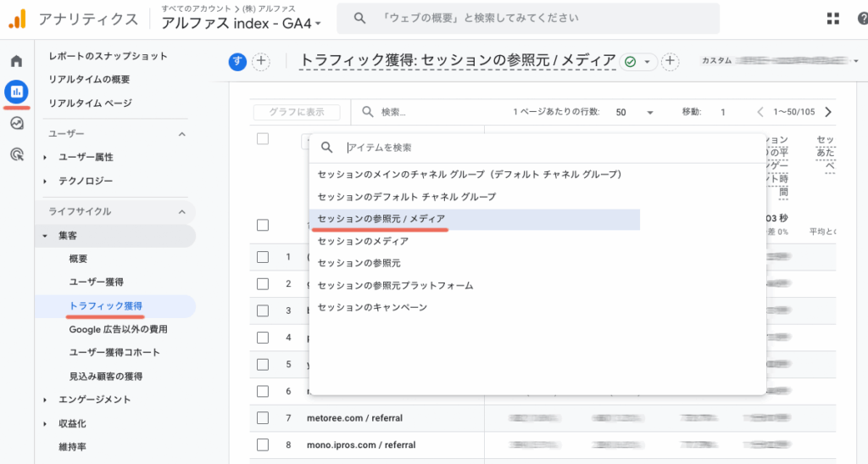The width and height of the screenshot is (868, 464).
Task: Collapse the ライフサイクル section
Action: point(181,212)
